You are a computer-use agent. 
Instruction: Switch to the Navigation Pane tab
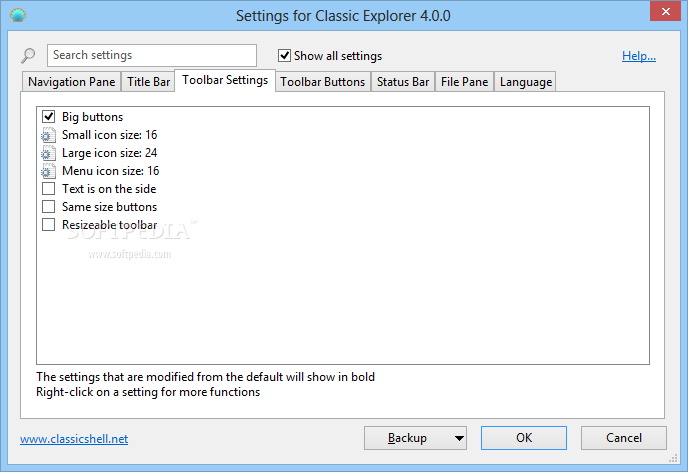click(72, 82)
